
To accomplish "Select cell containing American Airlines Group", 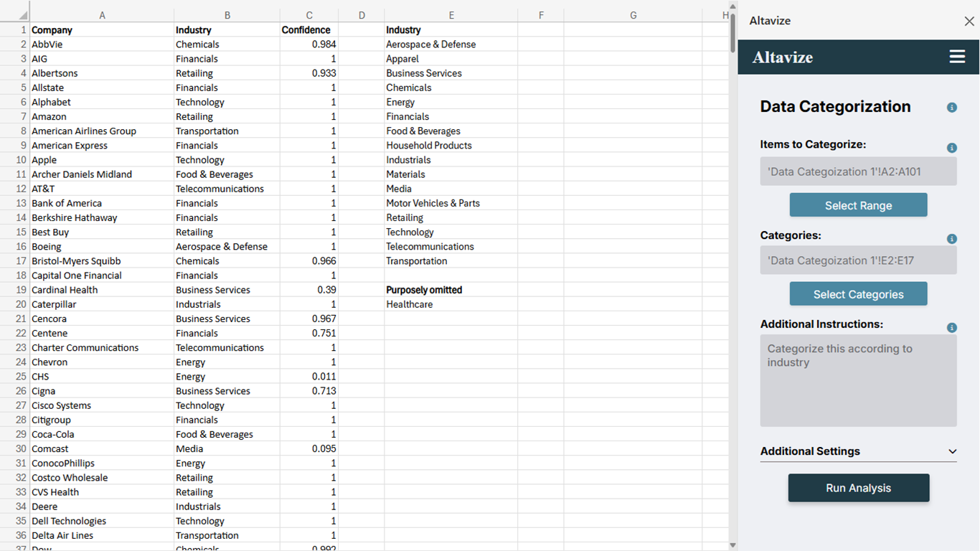I will (x=102, y=131).
